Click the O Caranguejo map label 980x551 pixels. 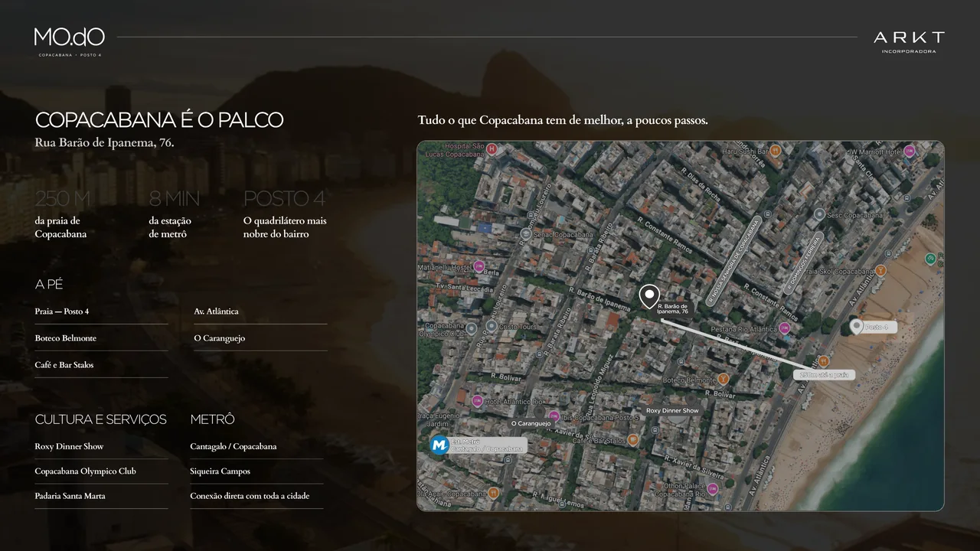click(x=531, y=423)
